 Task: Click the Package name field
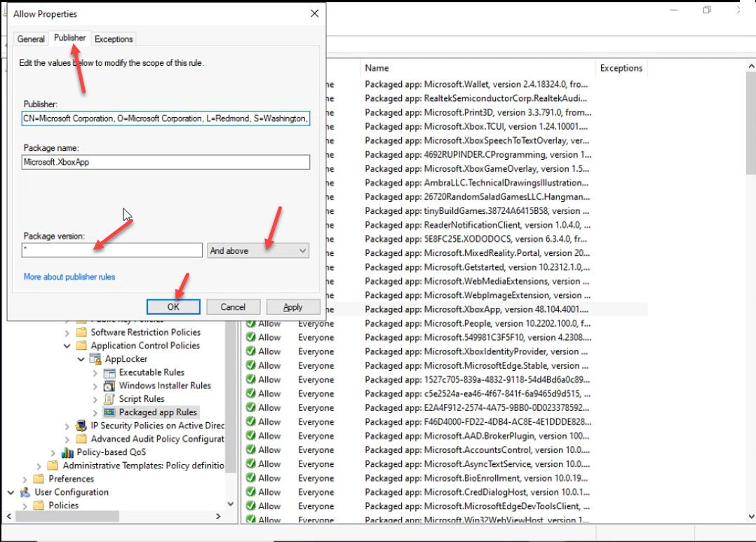pos(166,162)
